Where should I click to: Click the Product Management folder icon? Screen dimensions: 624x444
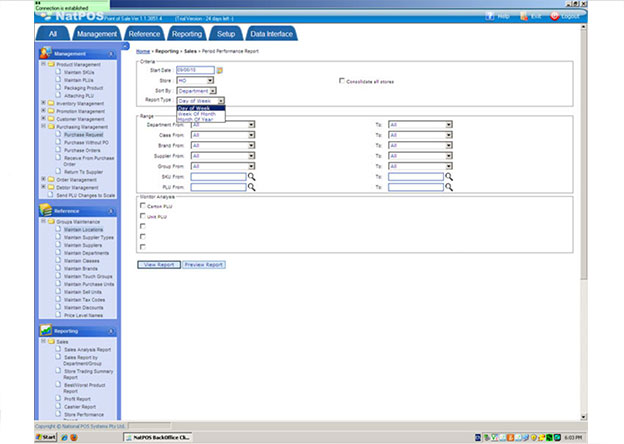click(x=51, y=64)
